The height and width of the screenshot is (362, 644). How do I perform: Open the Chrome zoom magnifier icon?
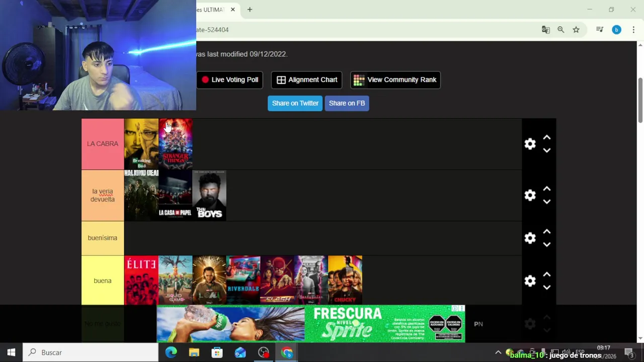pyautogui.click(x=561, y=30)
